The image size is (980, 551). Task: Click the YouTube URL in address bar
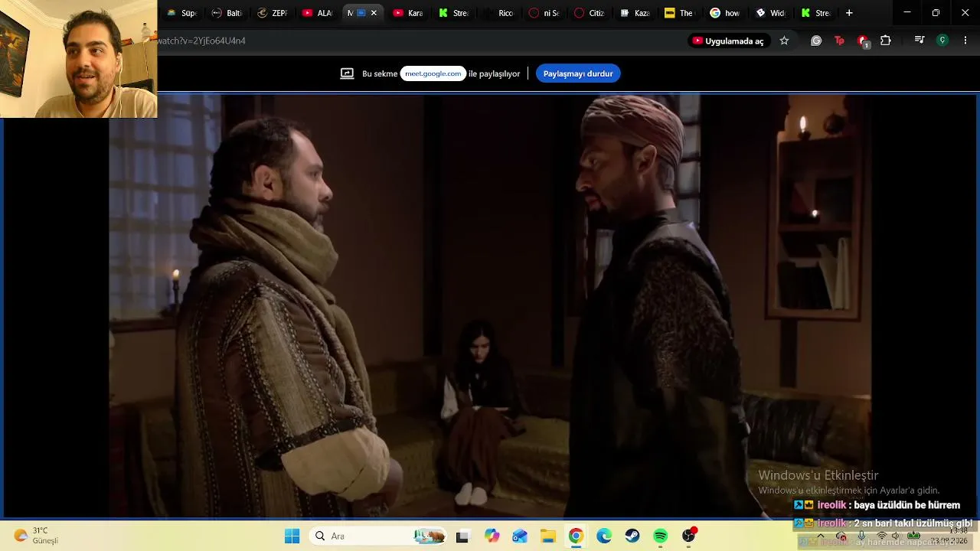tap(201, 41)
